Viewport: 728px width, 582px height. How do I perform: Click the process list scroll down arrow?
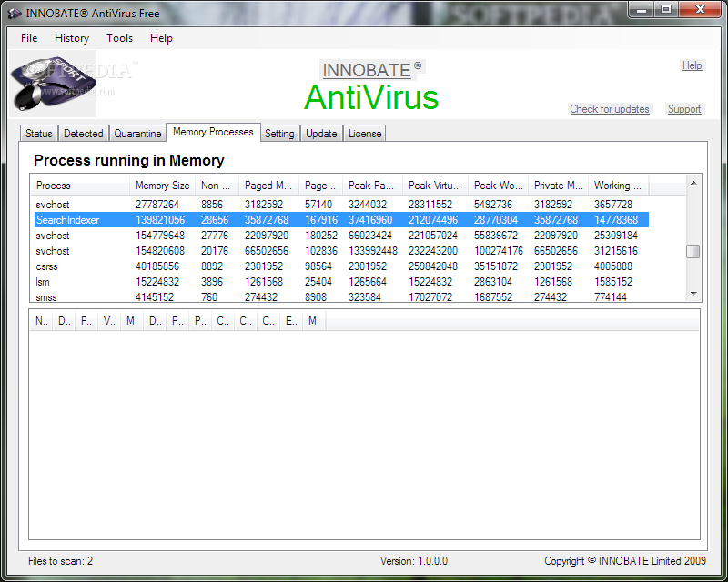tap(693, 294)
